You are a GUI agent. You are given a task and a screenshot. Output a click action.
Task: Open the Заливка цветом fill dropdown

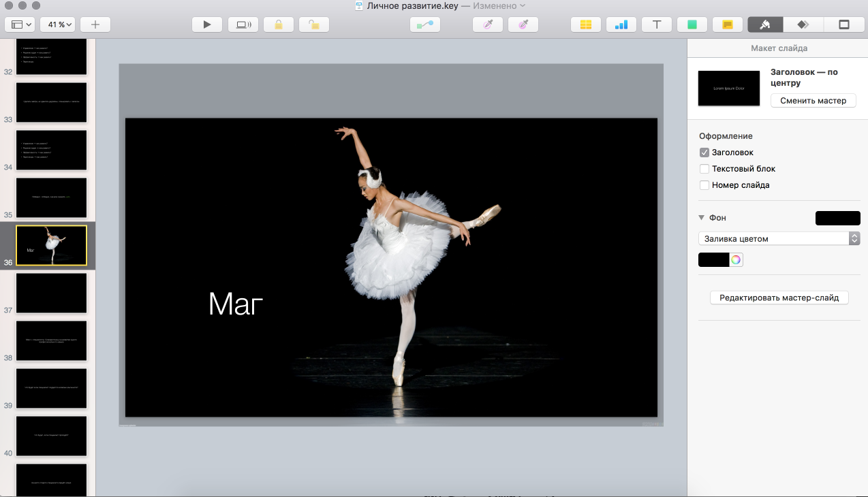779,239
